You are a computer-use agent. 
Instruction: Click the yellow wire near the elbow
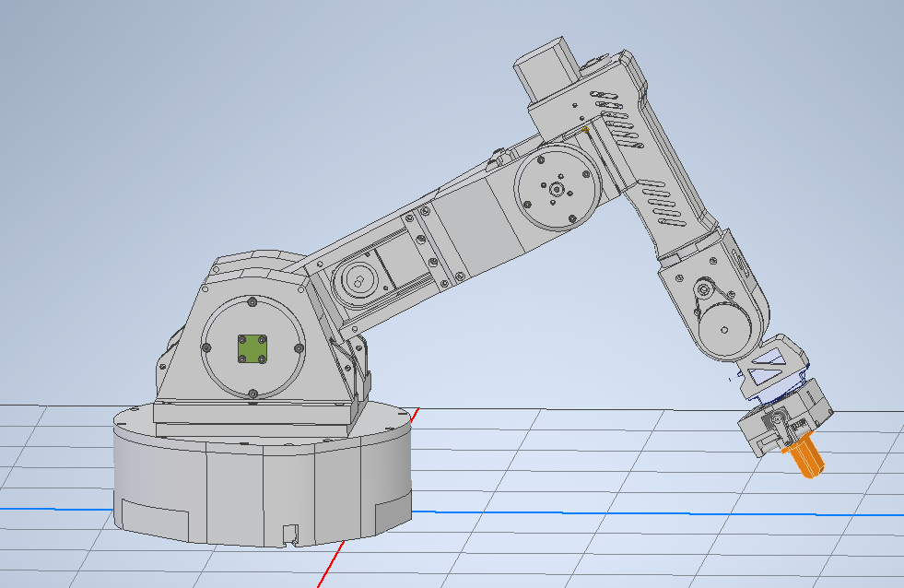coord(586,129)
